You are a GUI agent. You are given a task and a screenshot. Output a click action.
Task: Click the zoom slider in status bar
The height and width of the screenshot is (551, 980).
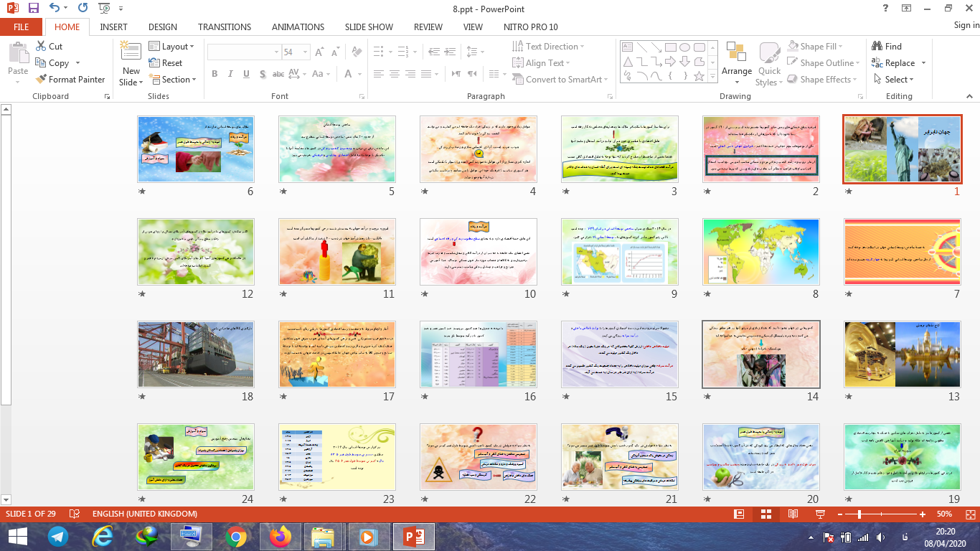click(x=859, y=514)
